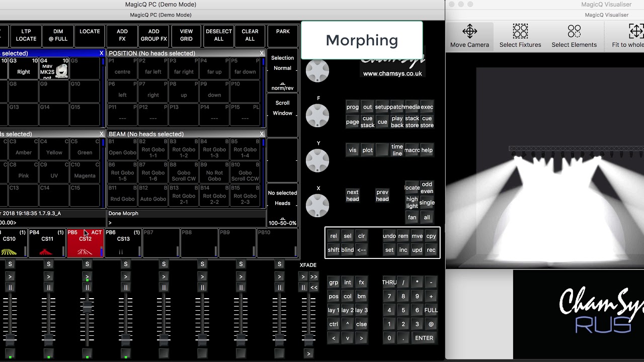
Task: Click the flash button under playback PB6
Action: pos(126,353)
